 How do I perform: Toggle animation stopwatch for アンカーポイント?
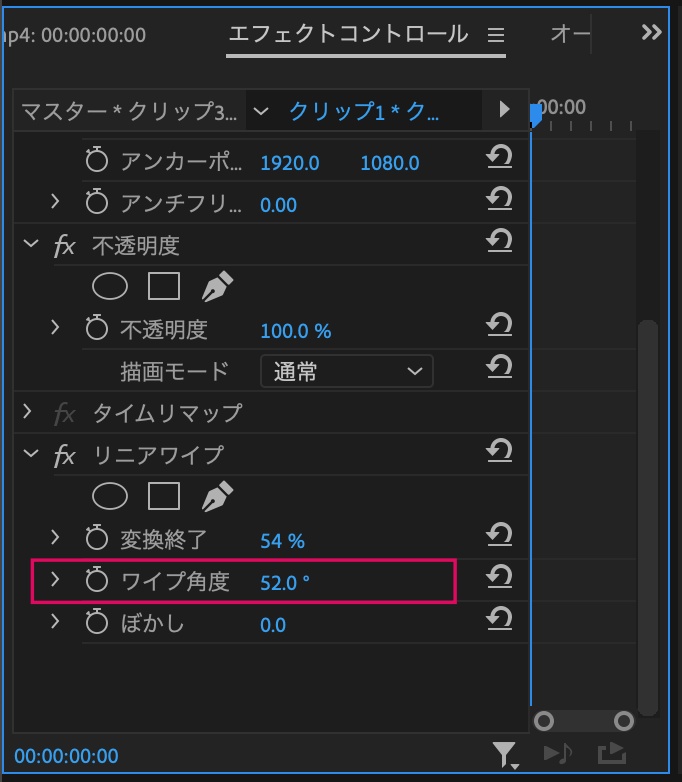(x=96, y=160)
